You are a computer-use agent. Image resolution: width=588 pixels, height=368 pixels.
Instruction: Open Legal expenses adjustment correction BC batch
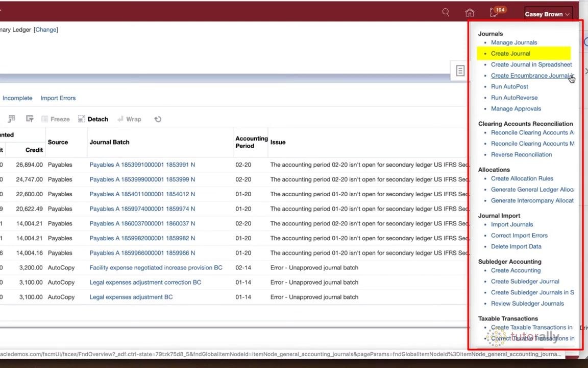tap(145, 282)
